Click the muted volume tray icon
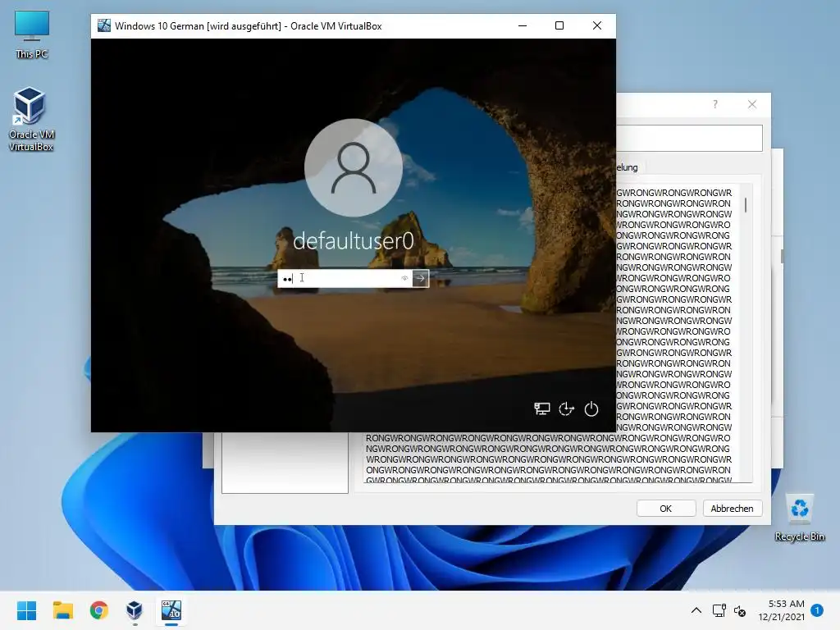Viewport: 840px width, 630px height. [740, 610]
